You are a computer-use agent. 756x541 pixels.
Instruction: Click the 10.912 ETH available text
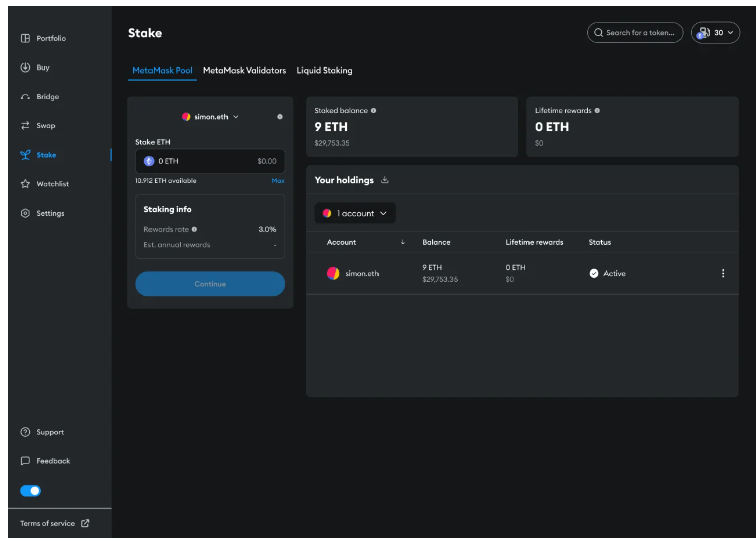(x=166, y=181)
